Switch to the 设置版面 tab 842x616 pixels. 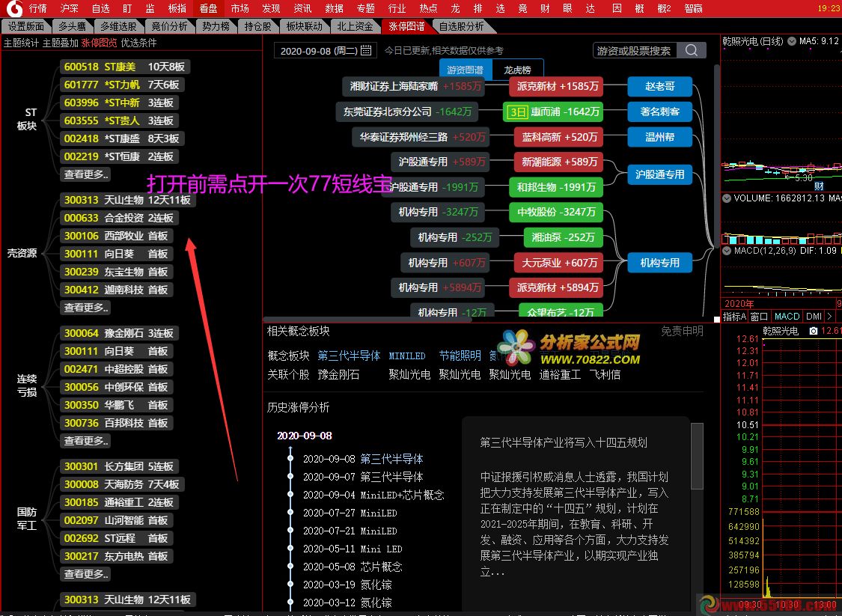tap(25, 26)
